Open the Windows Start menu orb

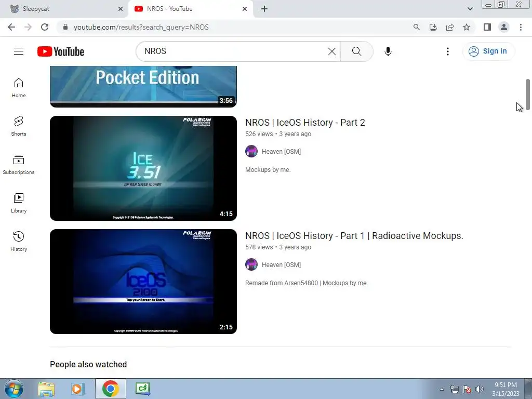point(14,389)
